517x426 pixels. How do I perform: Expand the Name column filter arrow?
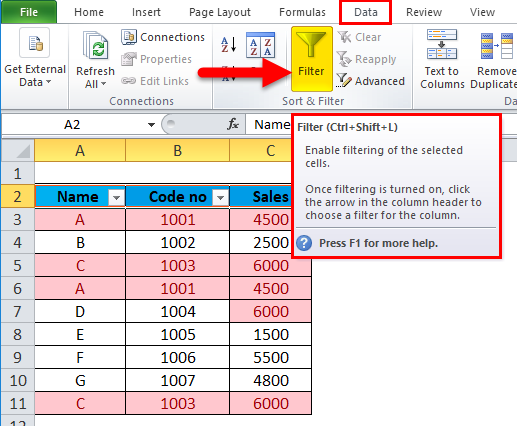point(116,198)
